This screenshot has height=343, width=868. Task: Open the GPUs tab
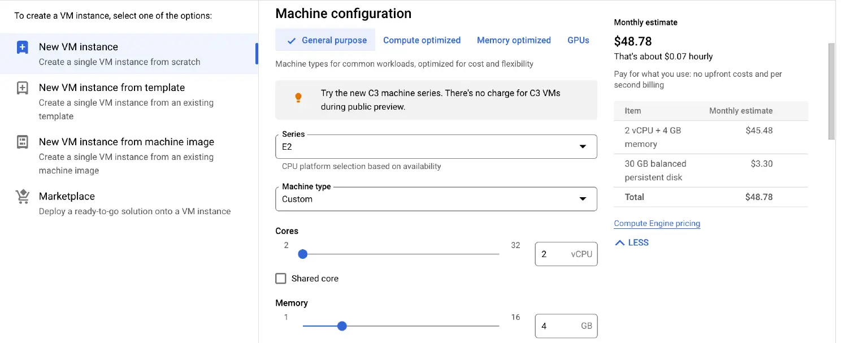click(x=578, y=40)
